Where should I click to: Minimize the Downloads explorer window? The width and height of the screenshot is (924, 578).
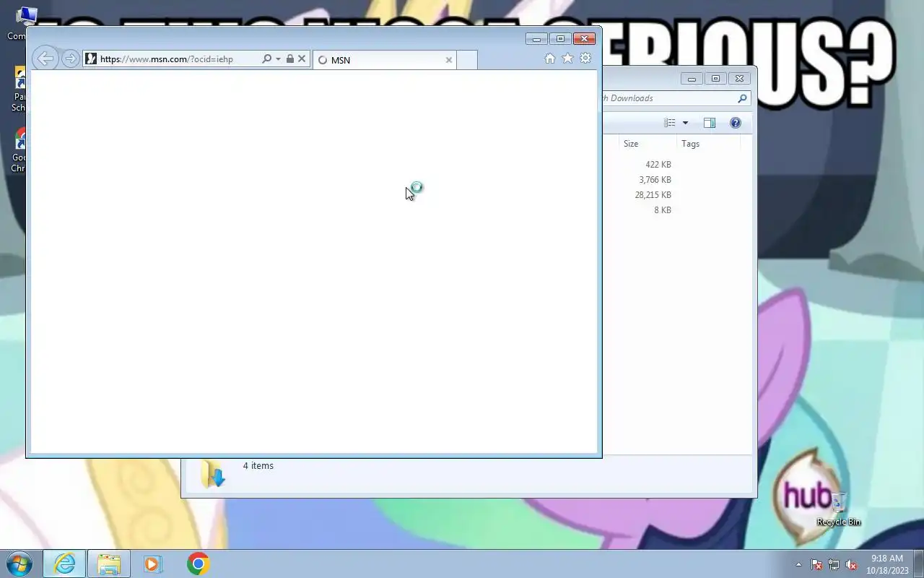pyautogui.click(x=692, y=79)
